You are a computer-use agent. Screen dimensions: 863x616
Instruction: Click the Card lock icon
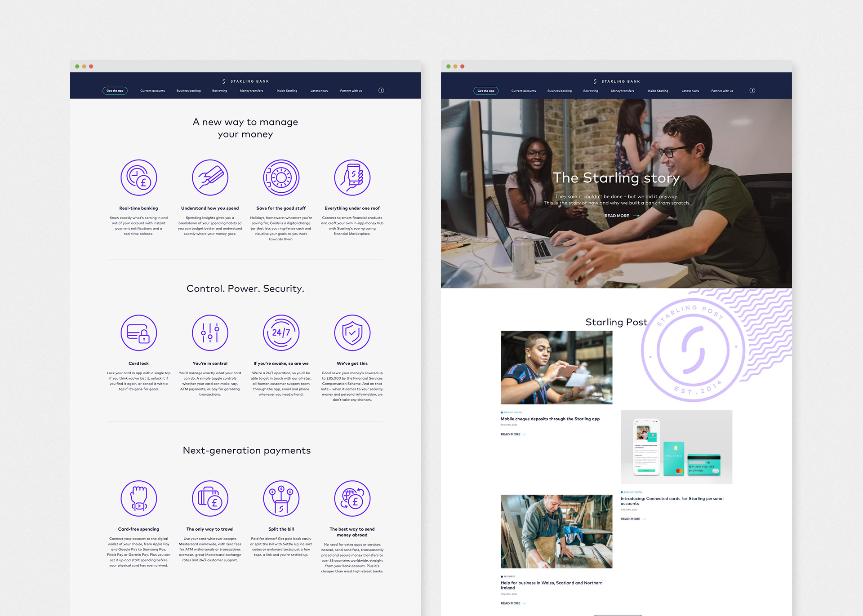click(138, 333)
